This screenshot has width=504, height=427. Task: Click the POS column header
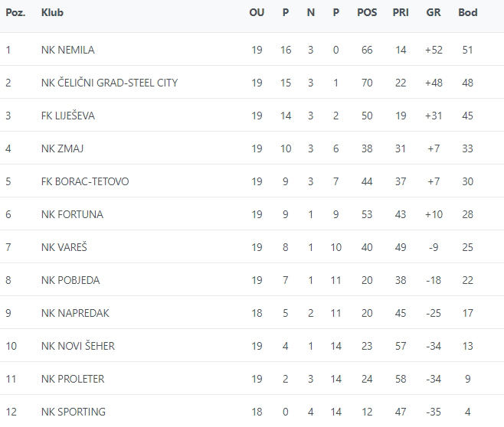pyautogui.click(x=367, y=12)
